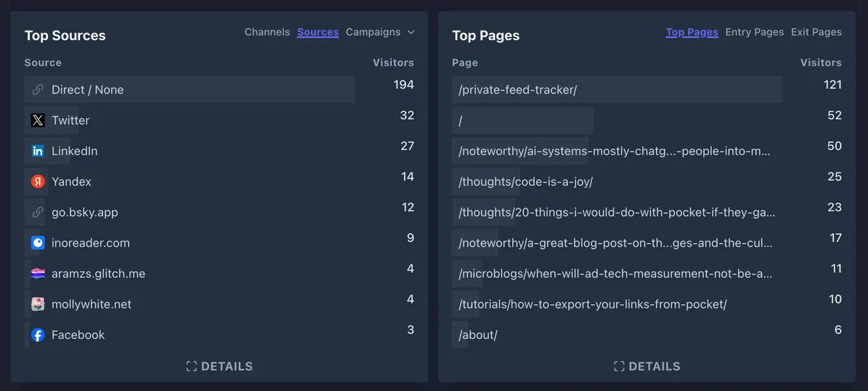Click the Yandex source icon
Viewport: 868px width, 391px height.
pyautogui.click(x=37, y=181)
